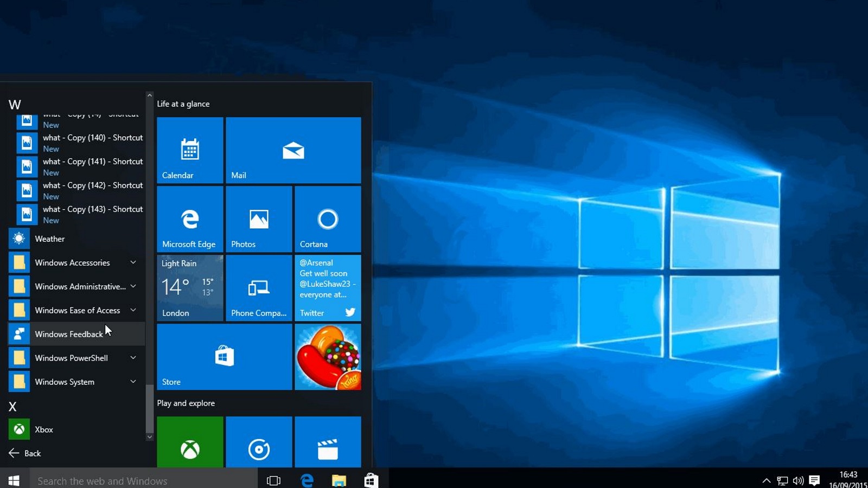Click the Play and explore heading
This screenshot has height=488, width=868.
point(186,403)
